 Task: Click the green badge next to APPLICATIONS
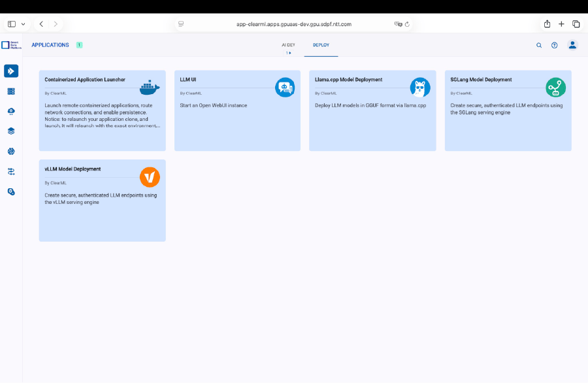tap(80, 45)
